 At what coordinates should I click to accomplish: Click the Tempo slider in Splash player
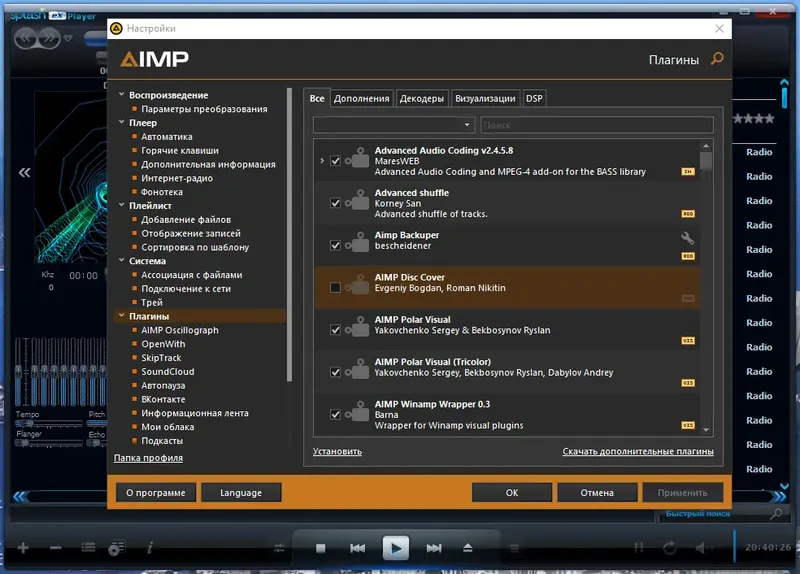pos(48,423)
